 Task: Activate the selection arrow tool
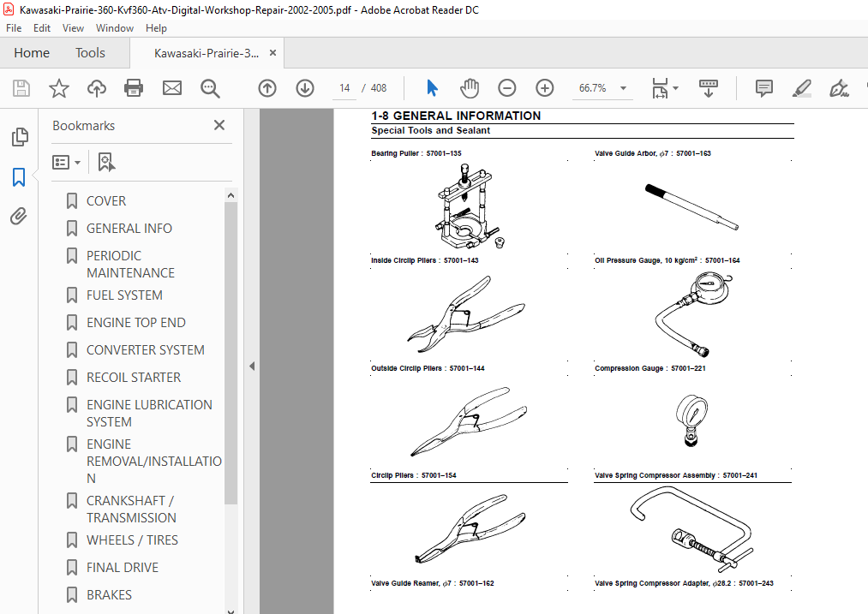[433, 88]
